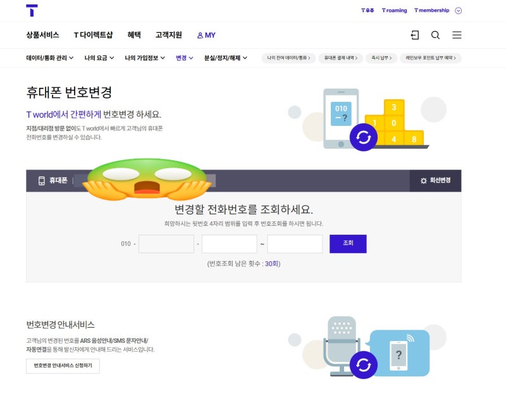Click the 회선변경 gear button
The image size is (506, 420).
tap(435, 180)
